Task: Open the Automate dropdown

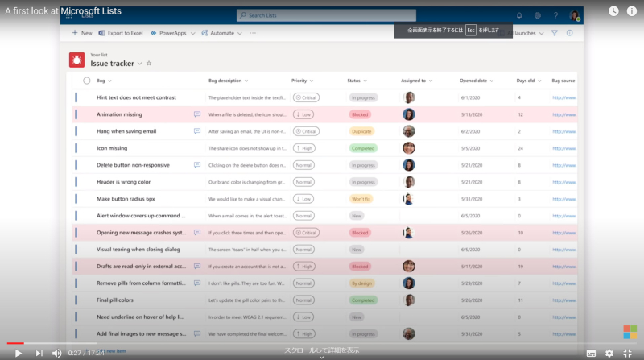Action: click(x=222, y=33)
